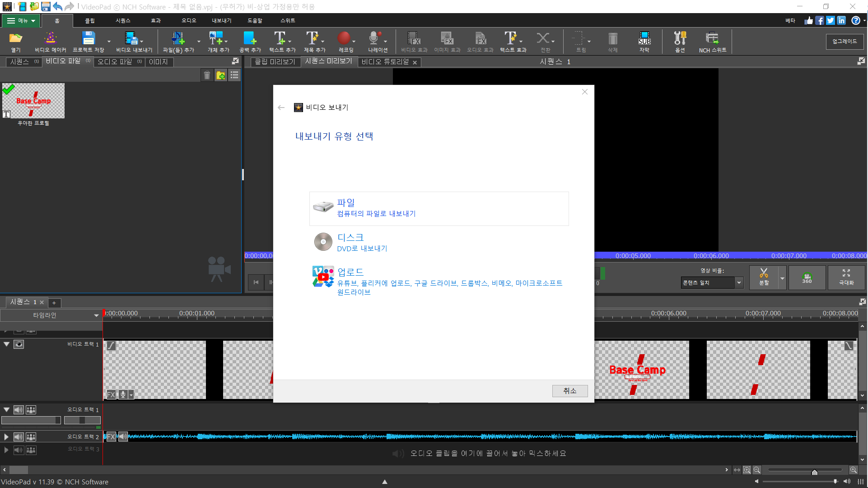This screenshot has width=868, height=488.
Task: Click the Narration microphone icon
Action: [x=374, y=38]
